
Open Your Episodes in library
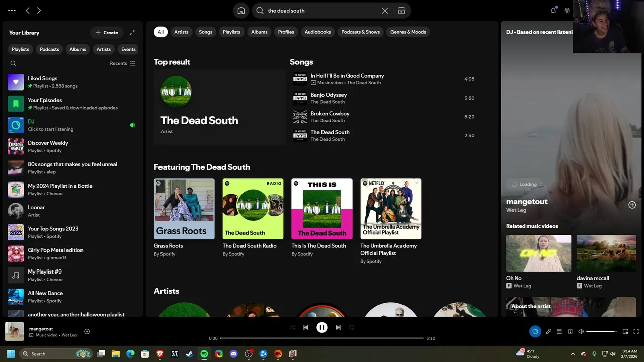point(72,104)
